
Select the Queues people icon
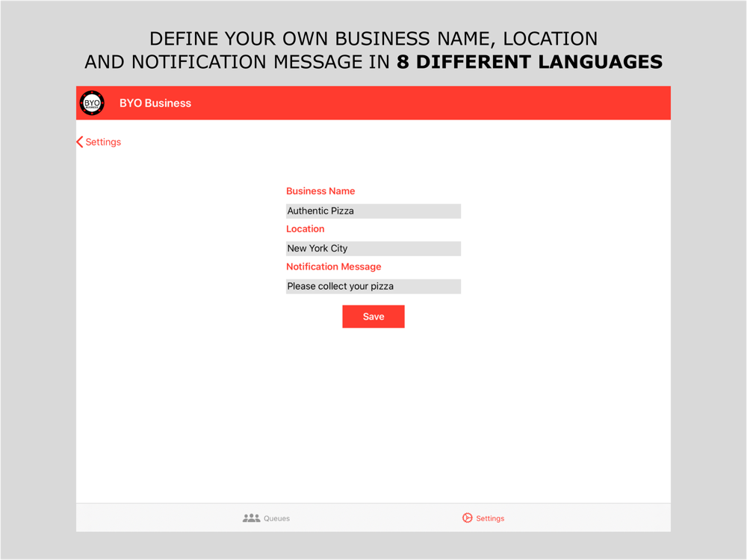251,518
